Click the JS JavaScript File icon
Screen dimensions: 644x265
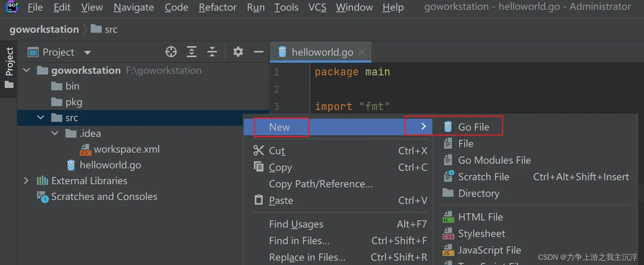(x=448, y=251)
